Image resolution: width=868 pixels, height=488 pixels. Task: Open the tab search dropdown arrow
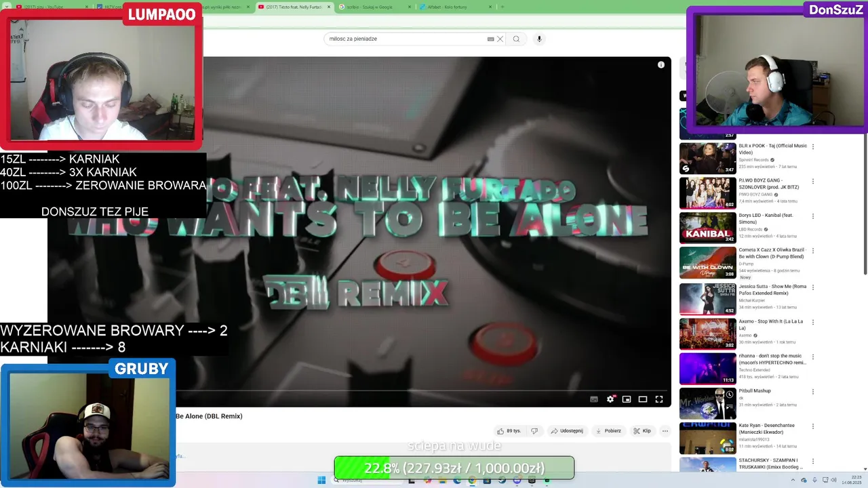tap(7, 7)
